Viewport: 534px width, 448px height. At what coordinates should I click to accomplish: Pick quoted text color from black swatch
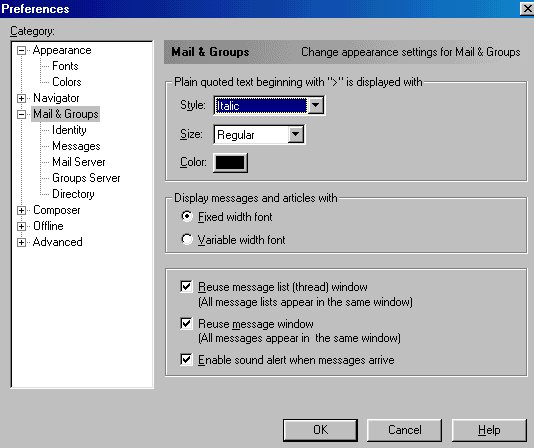pyautogui.click(x=230, y=163)
